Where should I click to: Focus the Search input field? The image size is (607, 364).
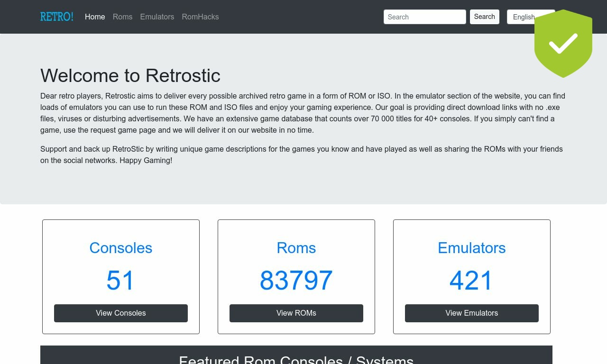pos(425,17)
